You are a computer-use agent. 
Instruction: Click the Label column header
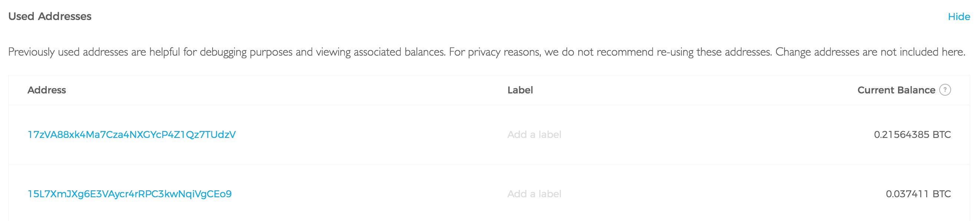click(520, 90)
